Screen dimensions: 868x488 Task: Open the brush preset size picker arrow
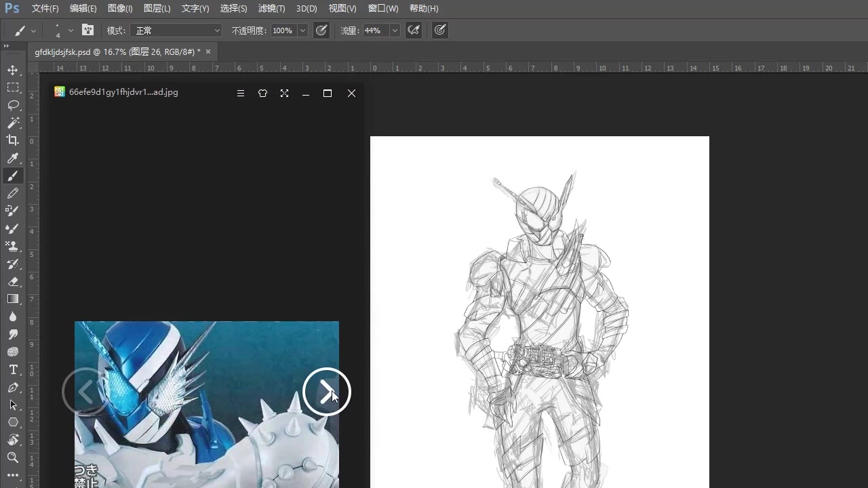tap(71, 30)
